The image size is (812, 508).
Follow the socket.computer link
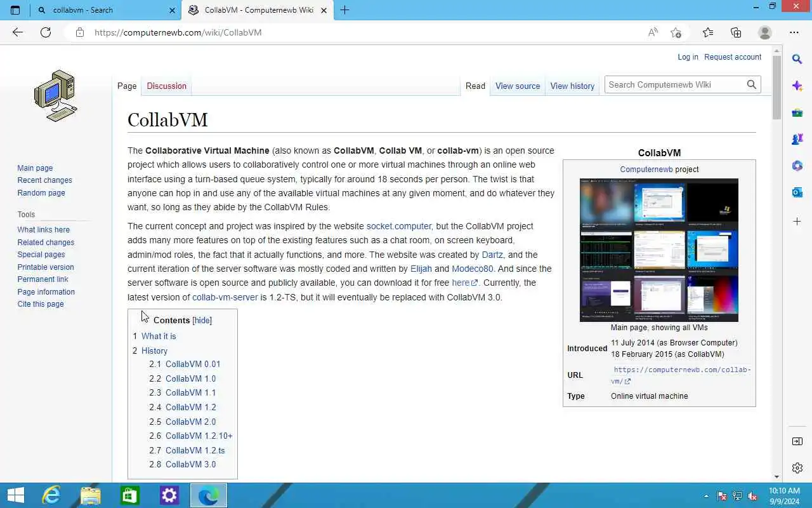point(399,226)
